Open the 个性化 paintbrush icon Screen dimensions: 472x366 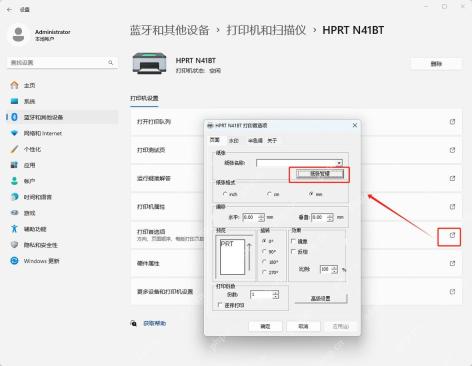click(14, 149)
